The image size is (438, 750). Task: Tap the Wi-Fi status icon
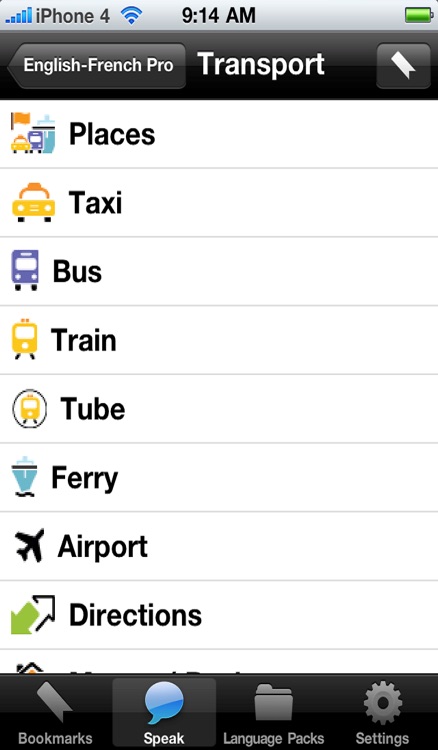pyautogui.click(x=131, y=16)
